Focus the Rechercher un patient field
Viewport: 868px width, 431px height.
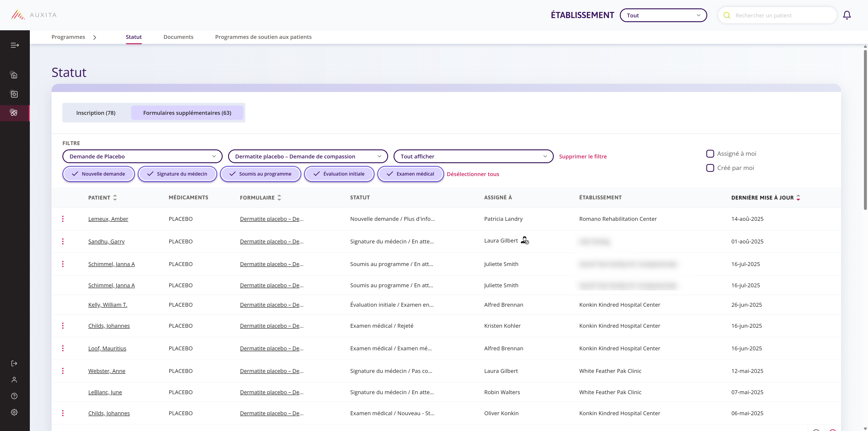pyautogui.click(x=777, y=16)
